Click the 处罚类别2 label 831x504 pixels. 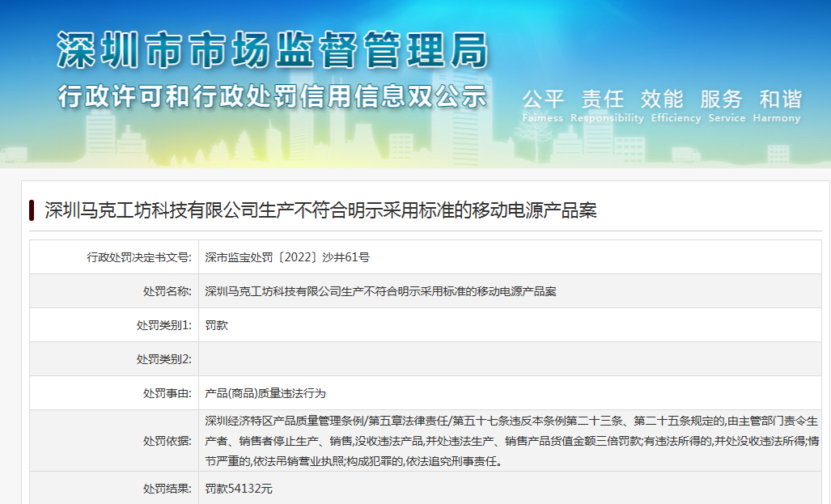pyautogui.click(x=163, y=359)
